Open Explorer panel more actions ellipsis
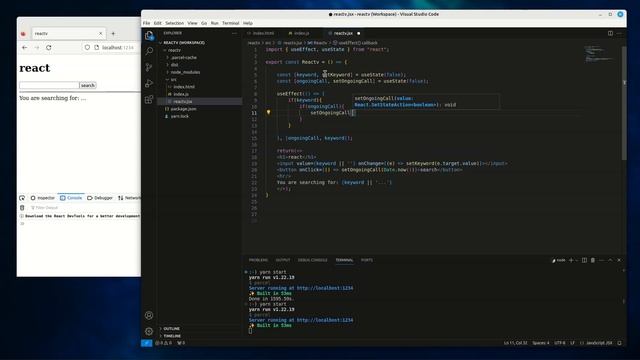The width and height of the screenshot is (640, 360). tap(234, 33)
